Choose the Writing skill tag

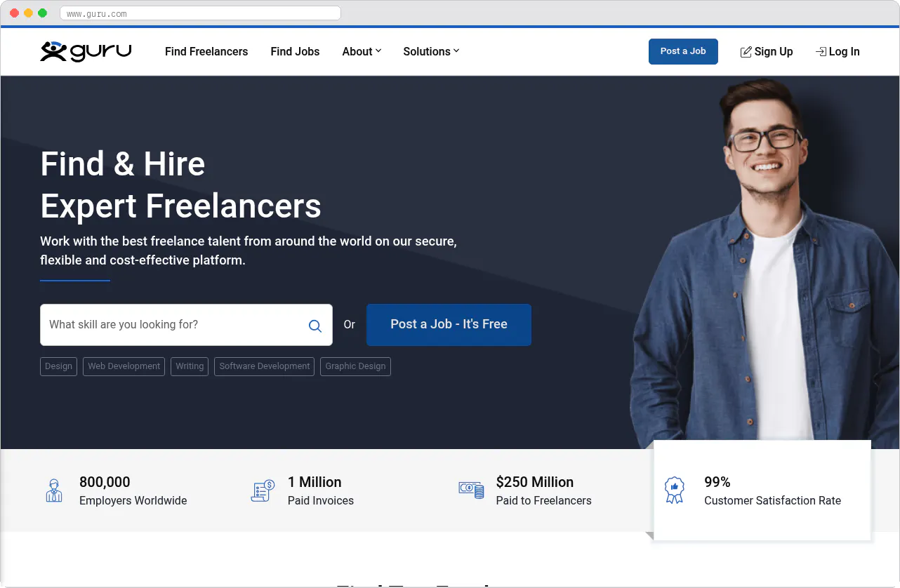tap(189, 366)
